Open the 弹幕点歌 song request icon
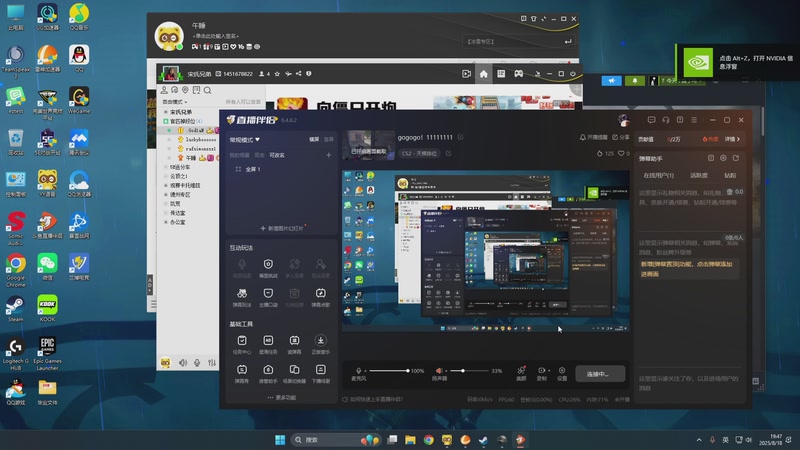The height and width of the screenshot is (450, 800). tap(320, 297)
